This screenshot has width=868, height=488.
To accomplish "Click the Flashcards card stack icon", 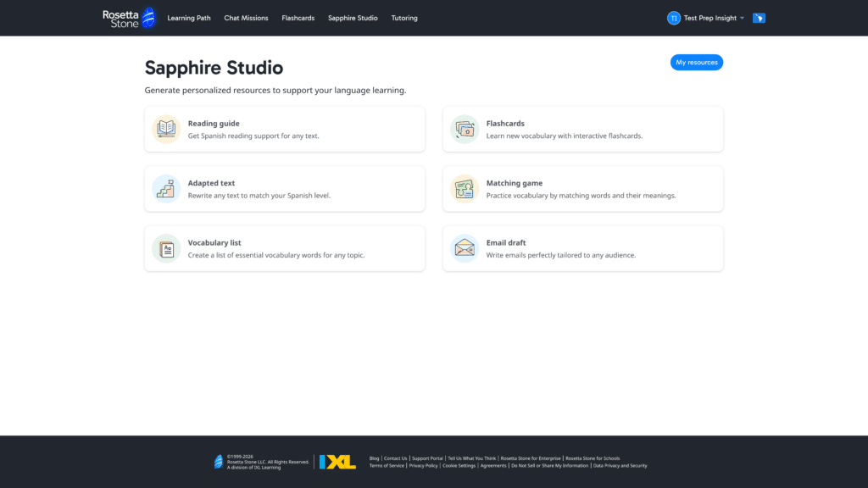I will point(465,129).
